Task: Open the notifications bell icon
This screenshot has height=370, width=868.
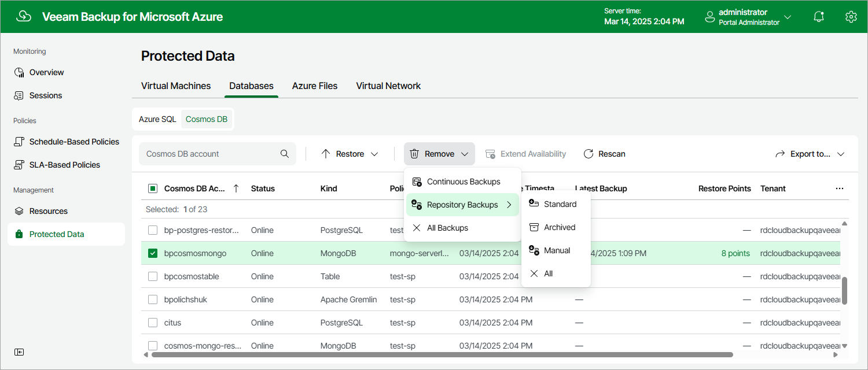Action: click(819, 17)
